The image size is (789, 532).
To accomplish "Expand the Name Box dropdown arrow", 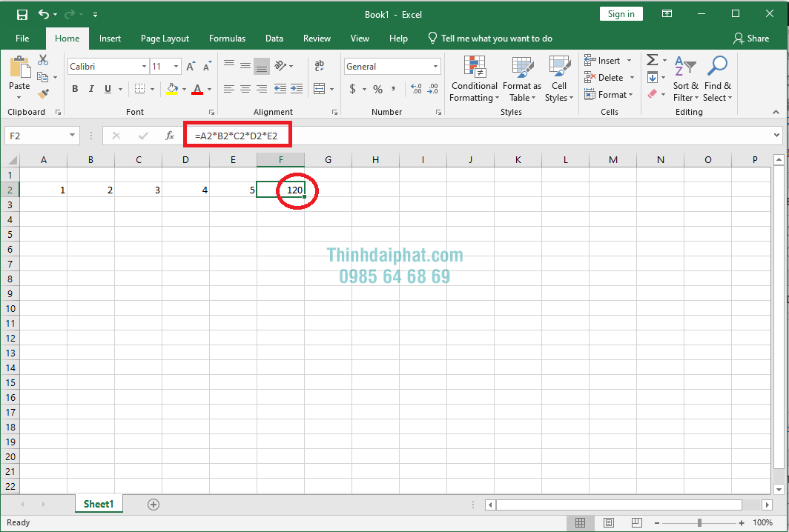I will pos(73,136).
